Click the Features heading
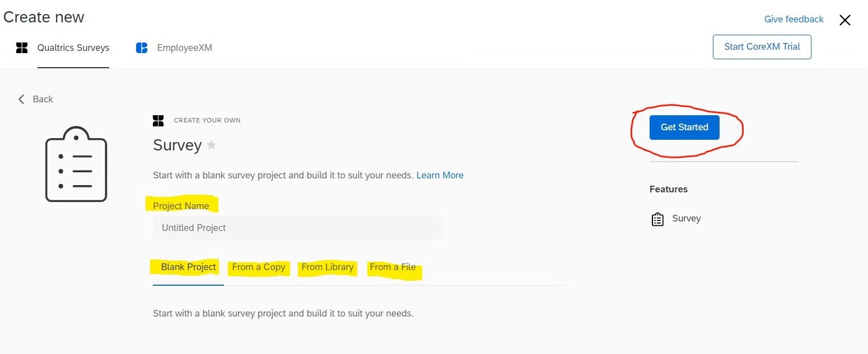 669,189
